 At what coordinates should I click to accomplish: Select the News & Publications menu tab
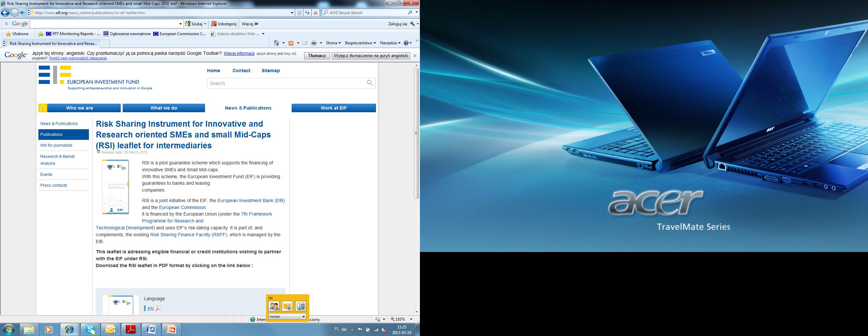click(x=248, y=108)
